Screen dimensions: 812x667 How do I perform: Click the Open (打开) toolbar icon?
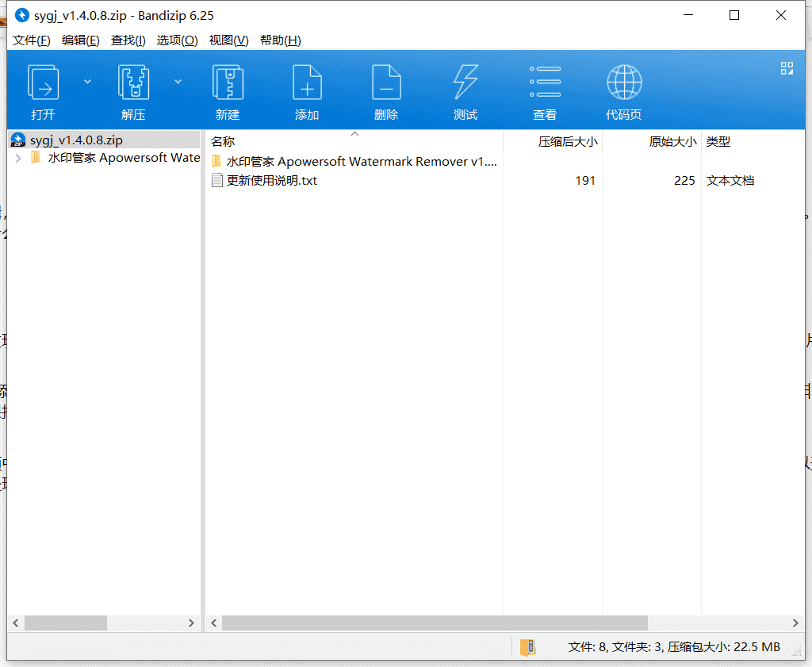pyautogui.click(x=43, y=82)
